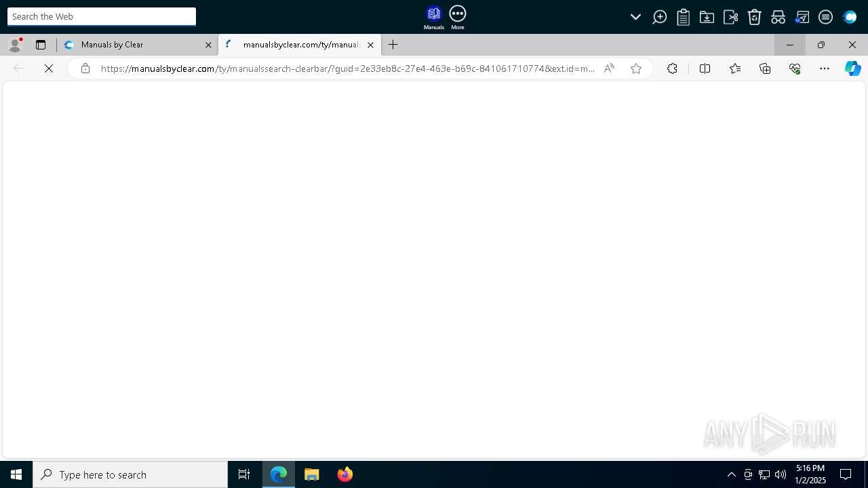Toggle split screen view
The width and height of the screenshot is (868, 488).
(x=705, y=68)
